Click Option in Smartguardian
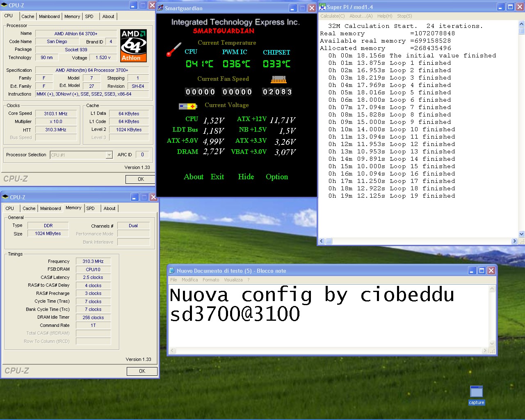Viewport: 525px width, 420px height. [x=277, y=177]
